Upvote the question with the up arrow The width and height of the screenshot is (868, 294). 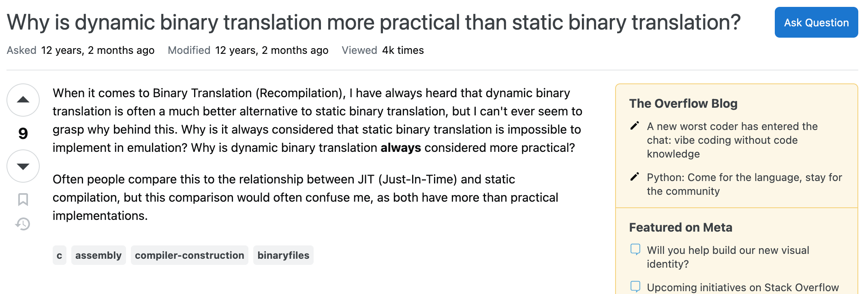click(23, 100)
